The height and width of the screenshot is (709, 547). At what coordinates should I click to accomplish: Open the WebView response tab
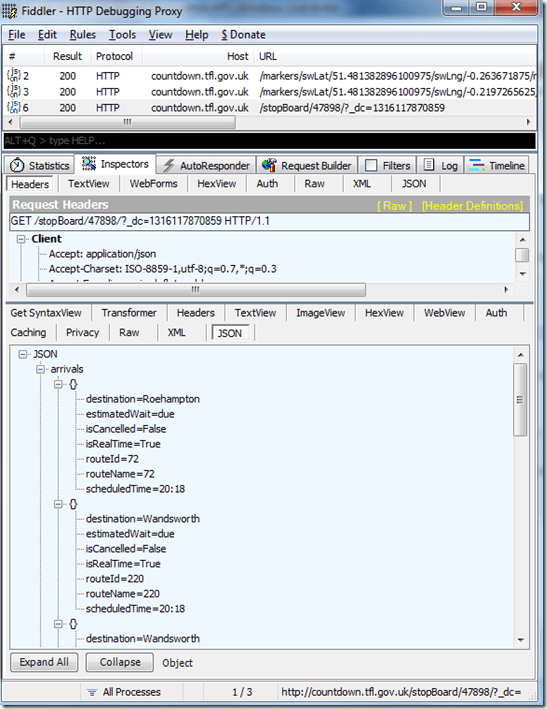[x=444, y=313]
